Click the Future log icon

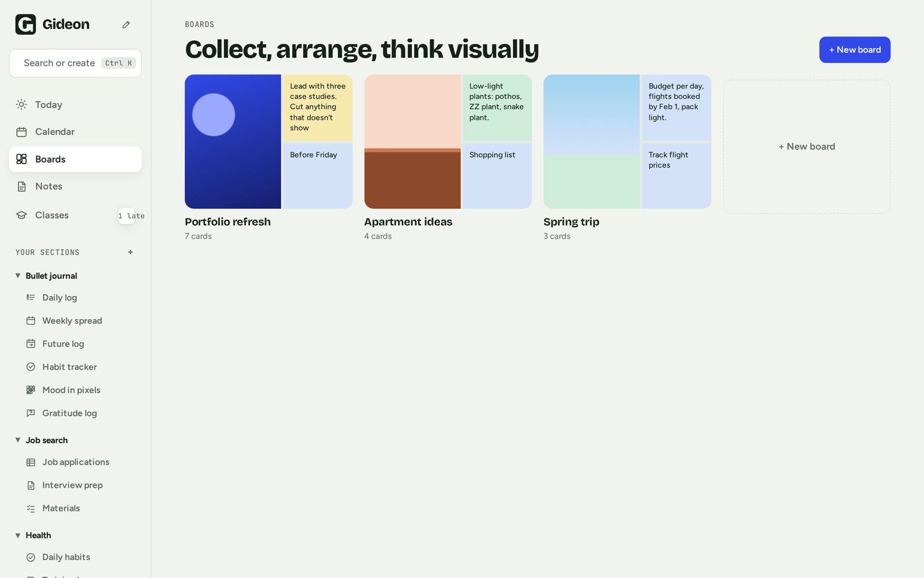[x=31, y=344]
